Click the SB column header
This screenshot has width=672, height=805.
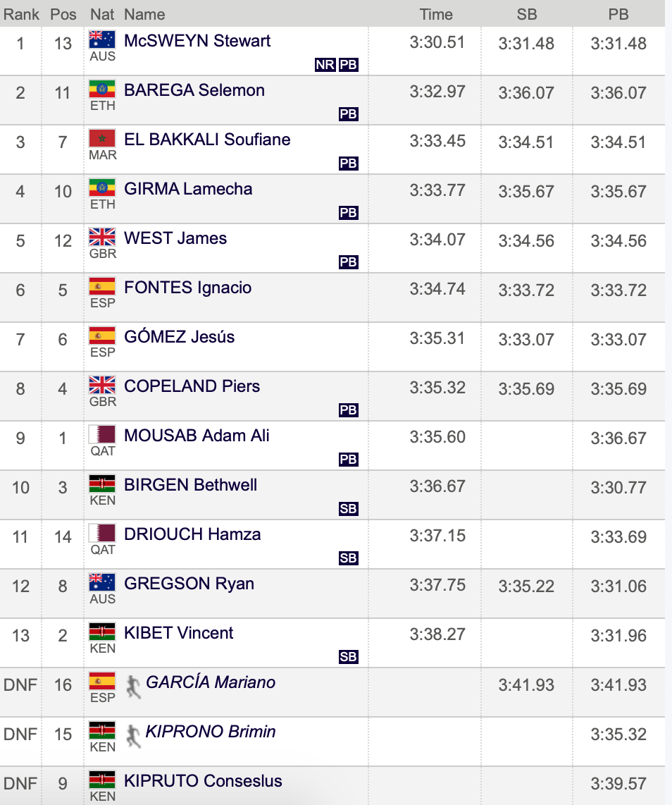coord(527,14)
